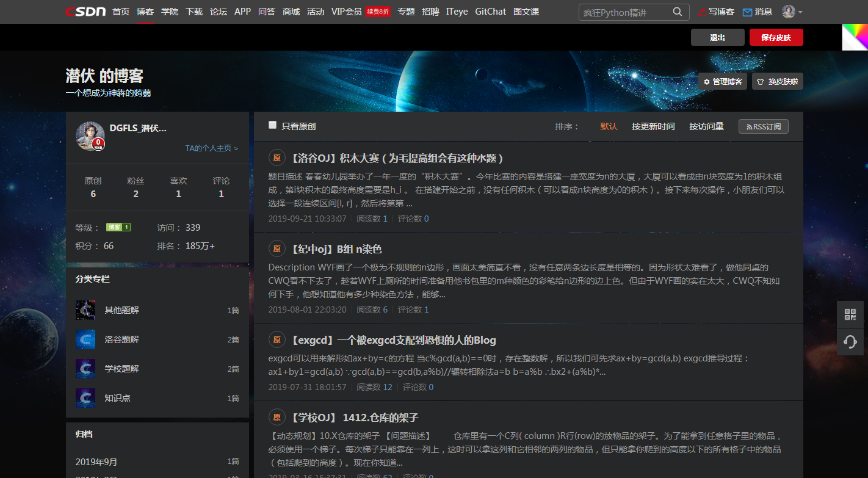Sort by 默认
Image resolution: width=868 pixels, height=478 pixels.
coord(609,126)
